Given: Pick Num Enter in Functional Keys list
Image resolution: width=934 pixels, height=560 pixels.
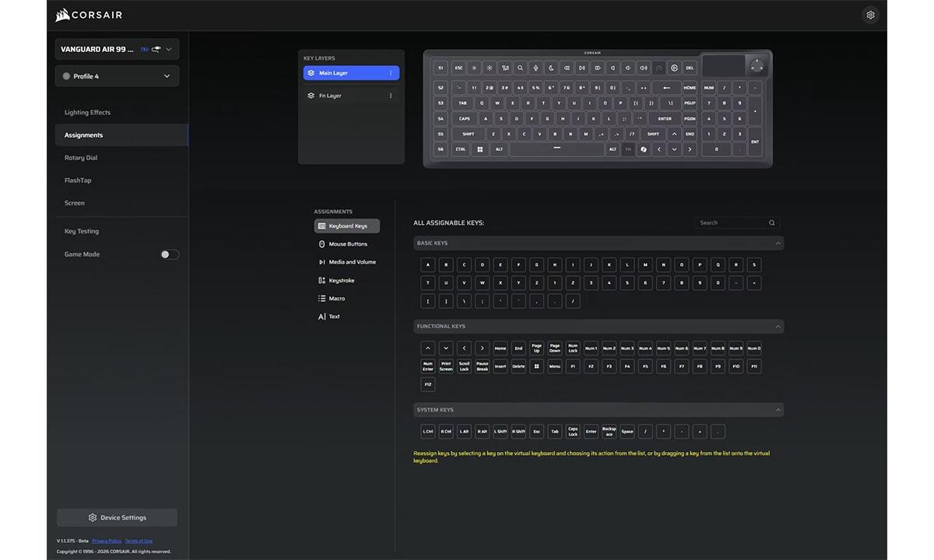Looking at the screenshot, I should [427, 366].
